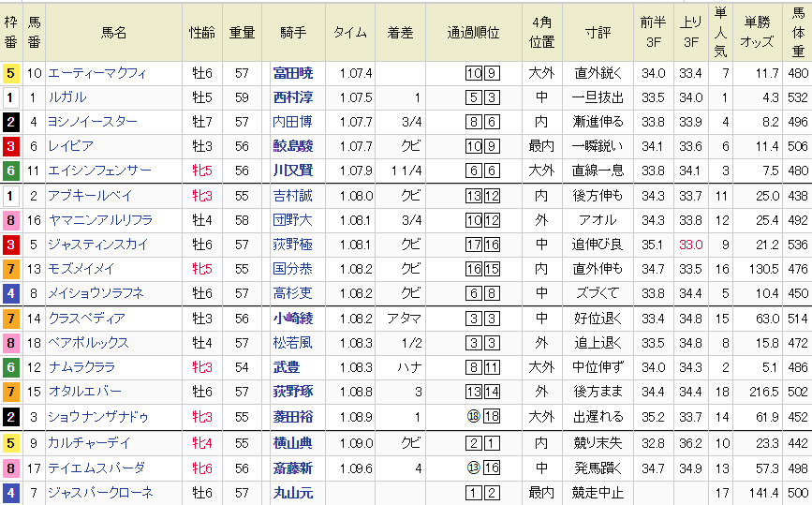This screenshot has width=812, height=505.
Task: Open jockey 富田暁 profile
Action: [292, 73]
